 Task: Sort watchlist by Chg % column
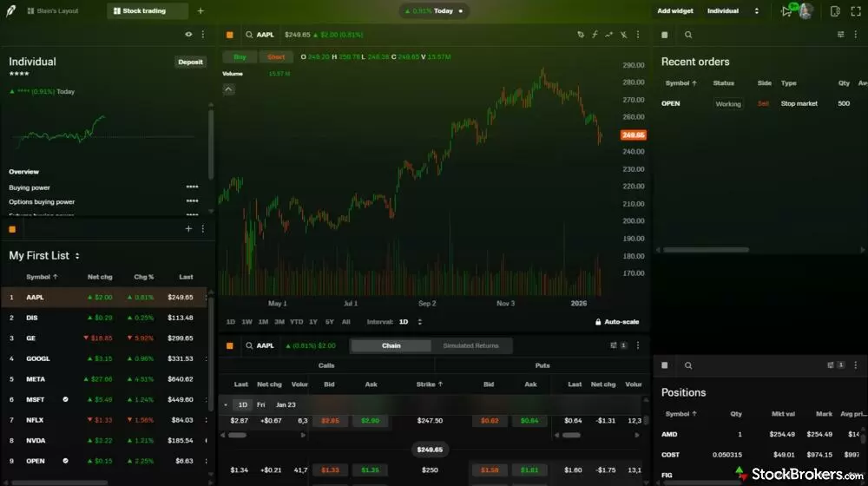click(144, 277)
